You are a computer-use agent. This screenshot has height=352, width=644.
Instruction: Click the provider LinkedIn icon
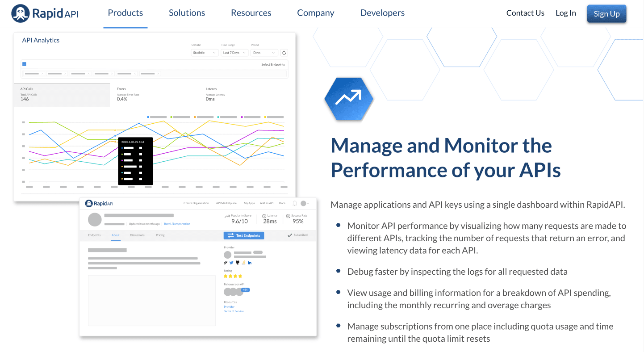tap(250, 263)
